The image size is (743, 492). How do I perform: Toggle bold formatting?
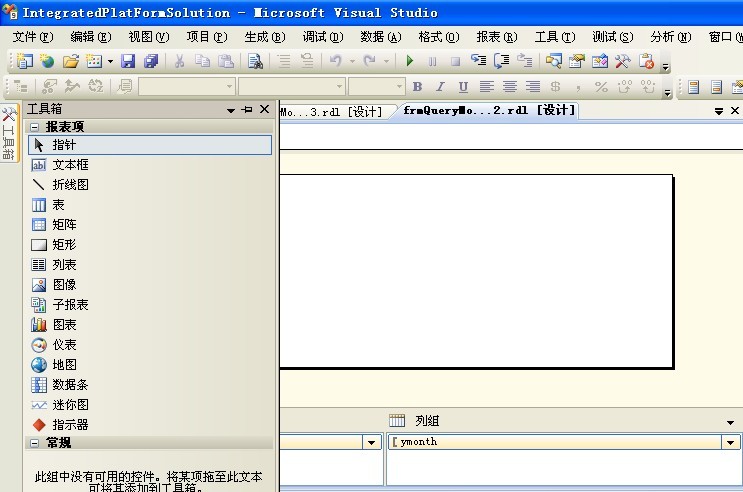click(x=417, y=87)
